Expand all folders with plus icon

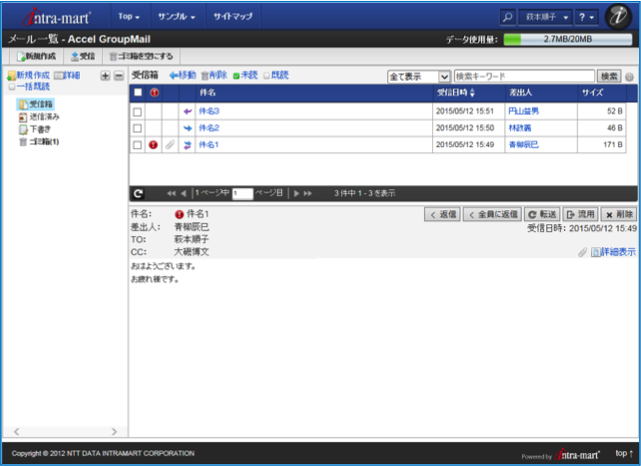tap(105, 76)
